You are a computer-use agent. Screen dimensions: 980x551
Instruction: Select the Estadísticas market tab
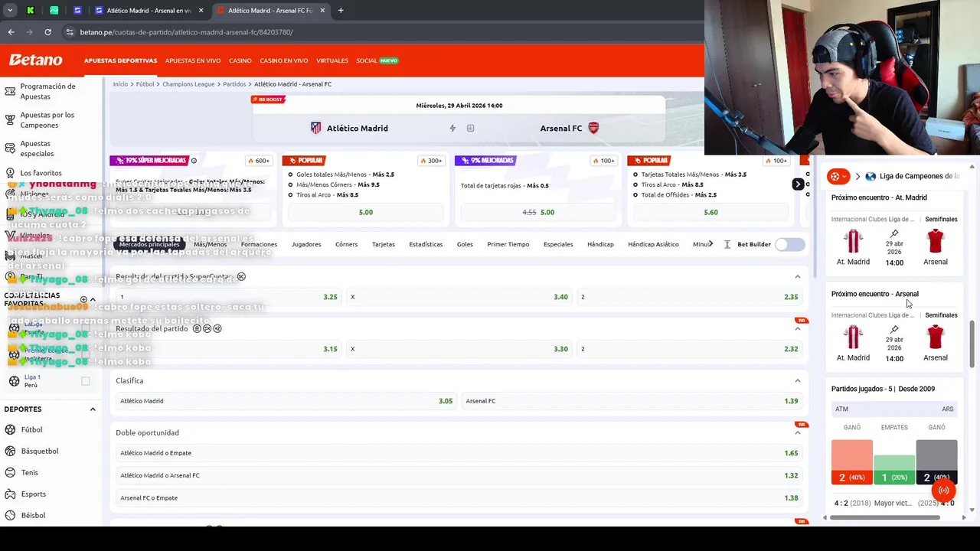coord(426,244)
